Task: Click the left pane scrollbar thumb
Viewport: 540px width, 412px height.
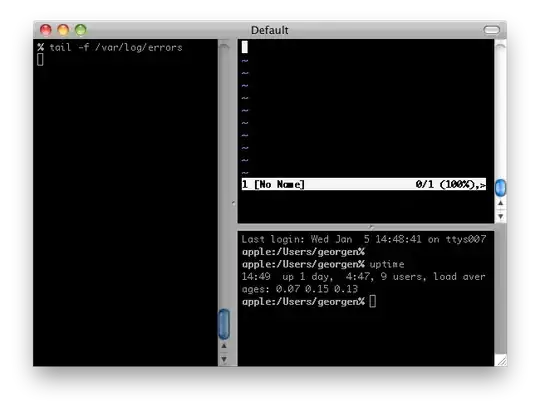Action: pyautogui.click(x=224, y=324)
